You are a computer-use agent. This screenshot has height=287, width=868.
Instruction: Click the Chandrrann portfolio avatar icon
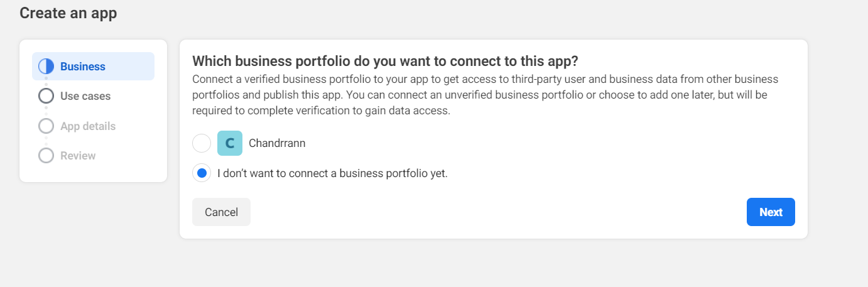[230, 143]
